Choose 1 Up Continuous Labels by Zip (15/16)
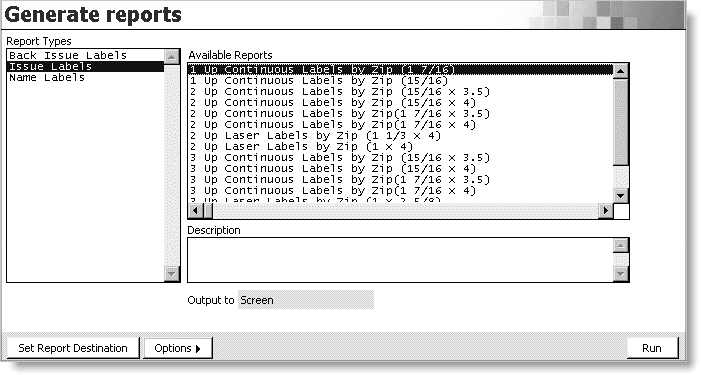The image size is (701, 375). (x=401, y=81)
